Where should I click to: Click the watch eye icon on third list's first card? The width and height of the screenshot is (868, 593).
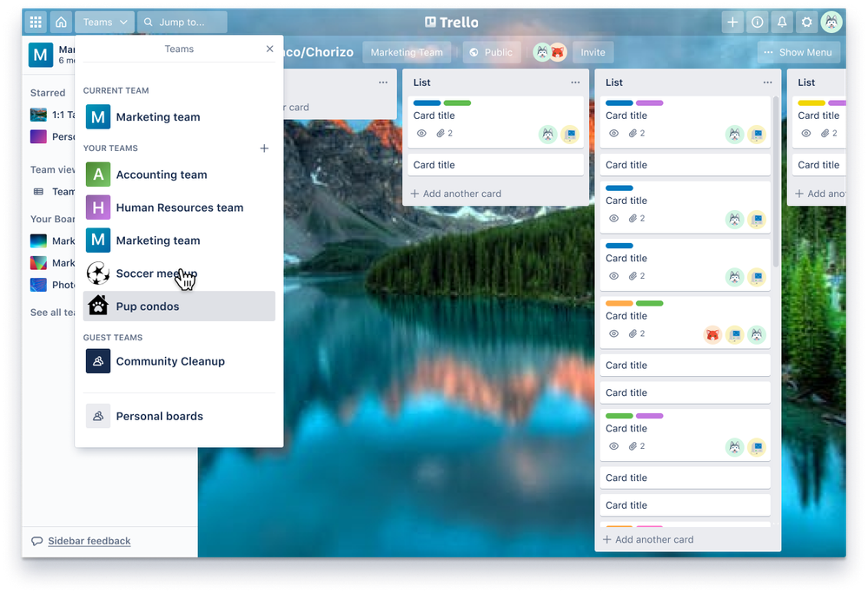613,134
